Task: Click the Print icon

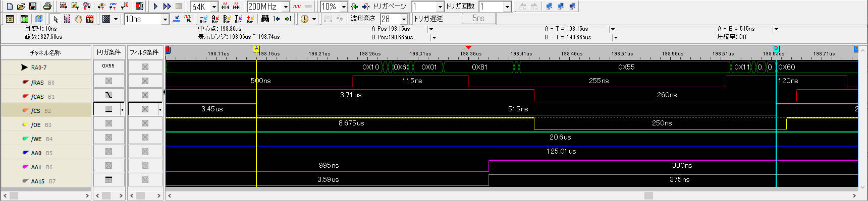Action: [x=47, y=6]
